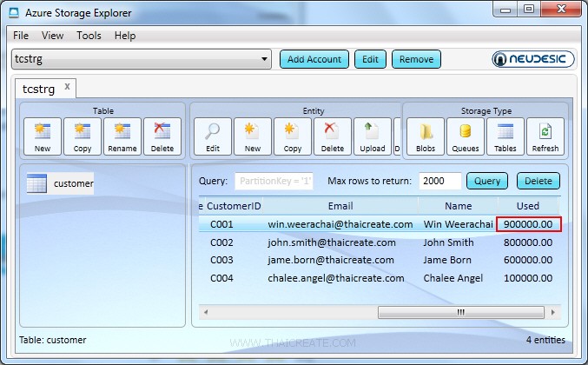This screenshot has height=365, width=588.
Task: Click the Max rows to return field
Action: (x=440, y=181)
